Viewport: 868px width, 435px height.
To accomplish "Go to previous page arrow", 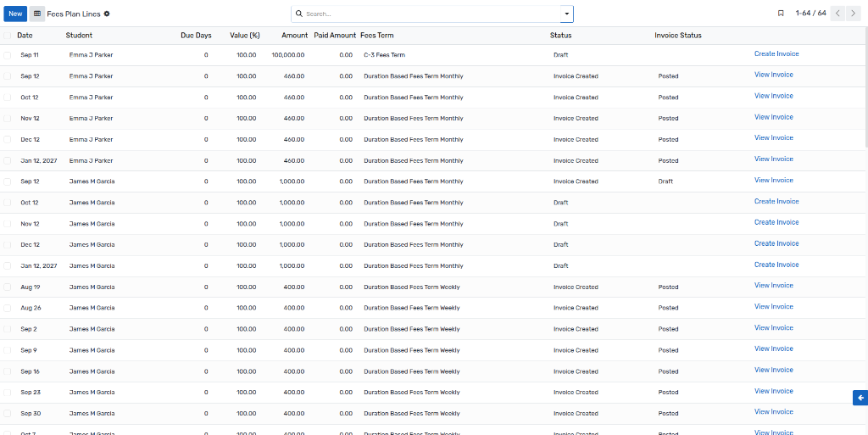I will [x=838, y=14].
